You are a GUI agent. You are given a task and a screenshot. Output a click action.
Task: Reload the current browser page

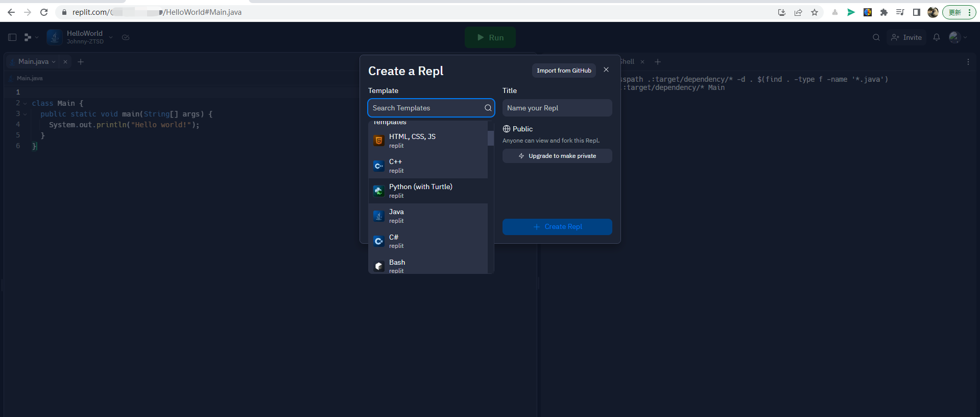click(x=44, y=12)
